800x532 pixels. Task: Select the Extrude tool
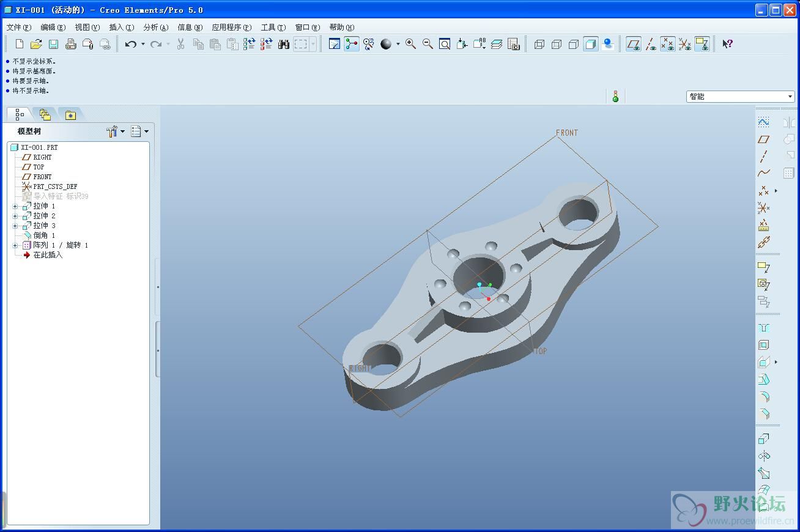(x=763, y=438)
